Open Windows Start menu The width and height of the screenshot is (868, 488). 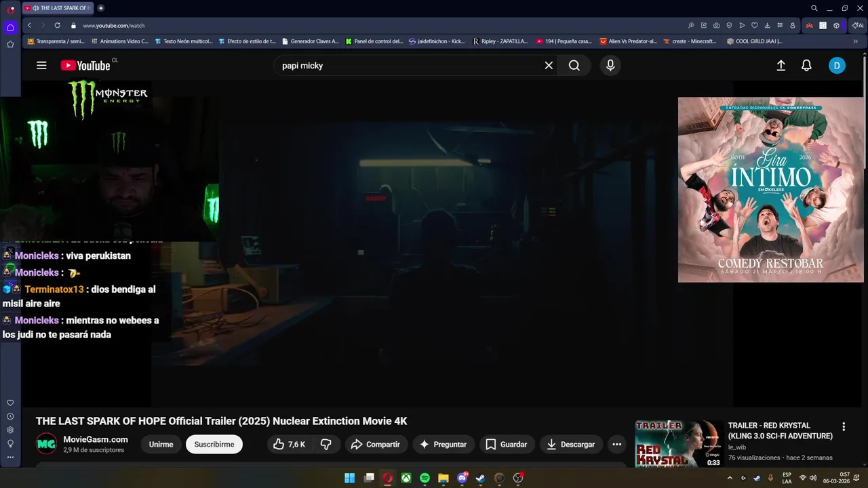(x=350, y=478)
